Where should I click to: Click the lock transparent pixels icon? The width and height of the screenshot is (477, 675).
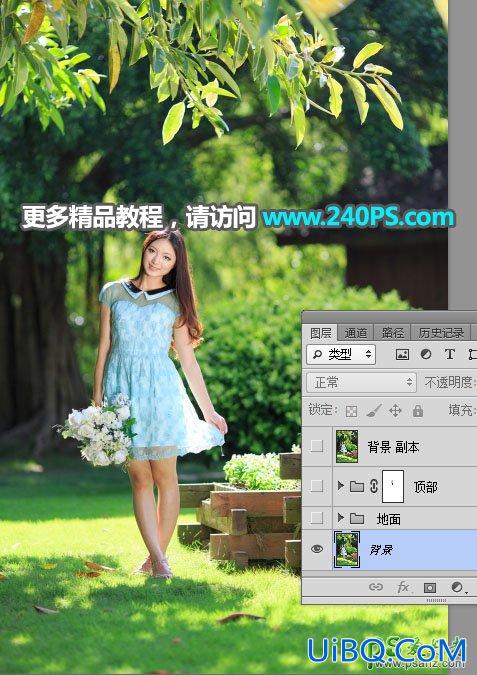[x=351, y=411]
